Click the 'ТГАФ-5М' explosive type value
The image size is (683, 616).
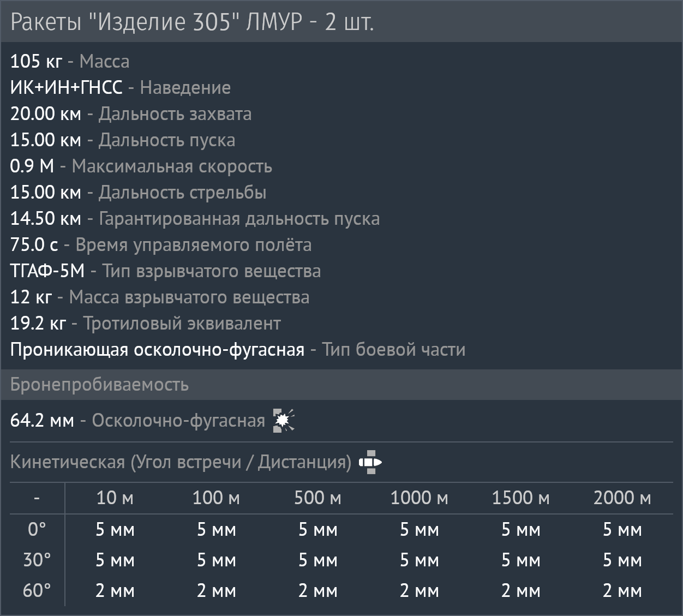click(x=47, y=271)
